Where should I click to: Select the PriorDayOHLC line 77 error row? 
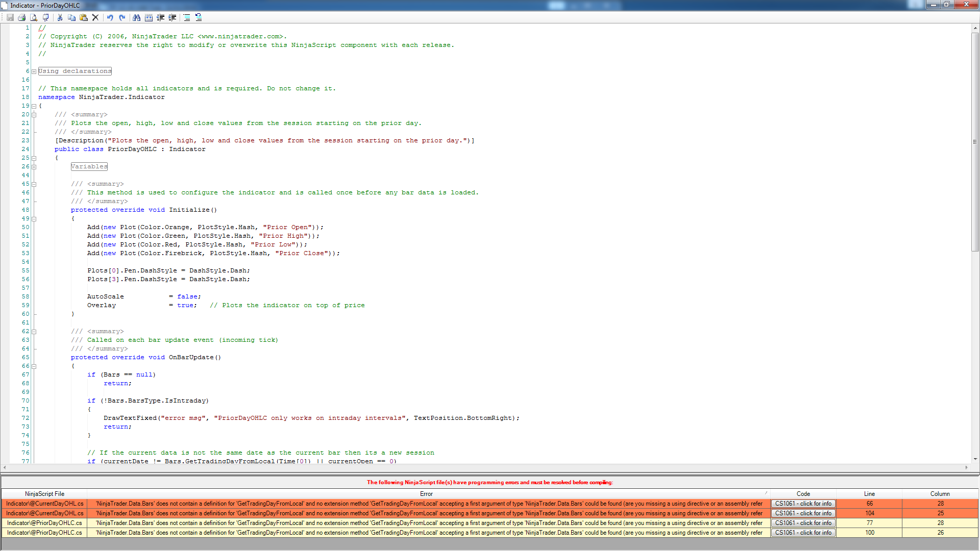[x=426, y=523]
